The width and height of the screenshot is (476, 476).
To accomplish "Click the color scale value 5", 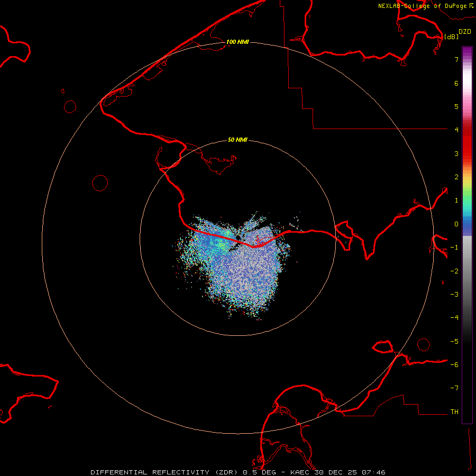I will pyautogui.click(x=456, y=106).
